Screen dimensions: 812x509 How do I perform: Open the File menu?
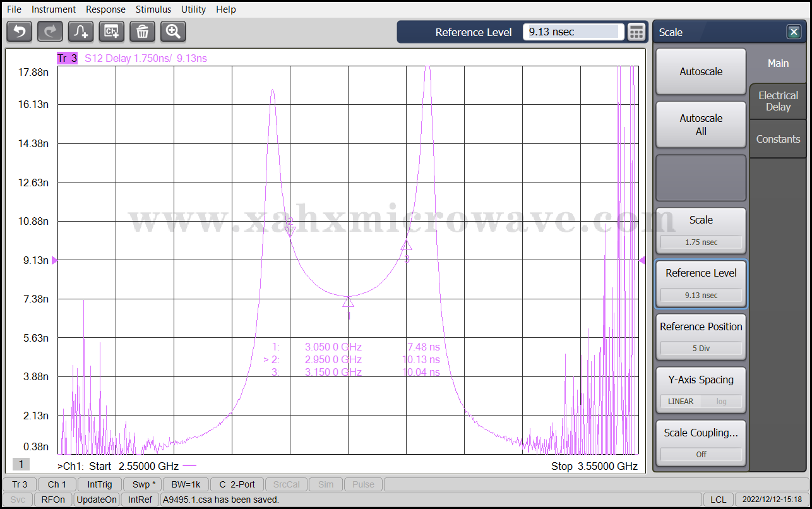pos(14,9)
